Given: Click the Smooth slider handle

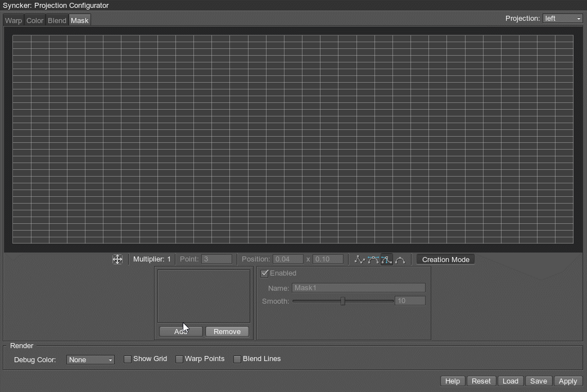Looking at the screenshot, I should point(342,301).
